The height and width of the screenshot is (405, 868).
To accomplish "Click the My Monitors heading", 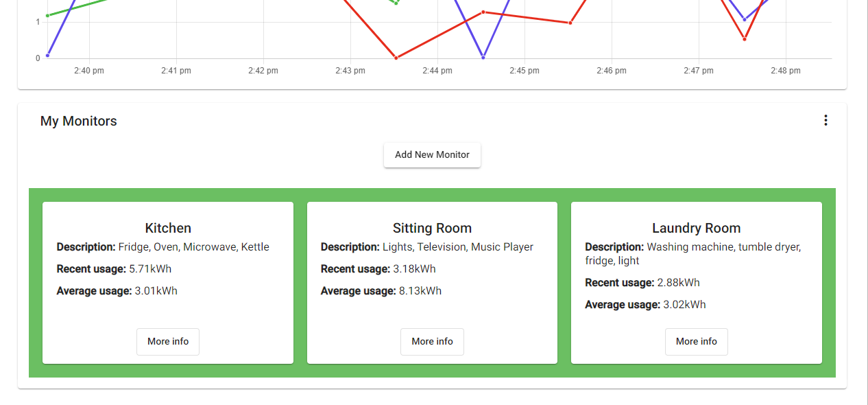I will click(x=79, y=121).
